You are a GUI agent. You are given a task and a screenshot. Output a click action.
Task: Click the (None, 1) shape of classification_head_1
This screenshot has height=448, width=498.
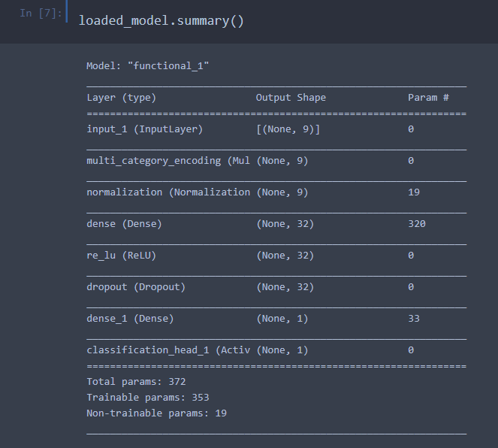282,350
